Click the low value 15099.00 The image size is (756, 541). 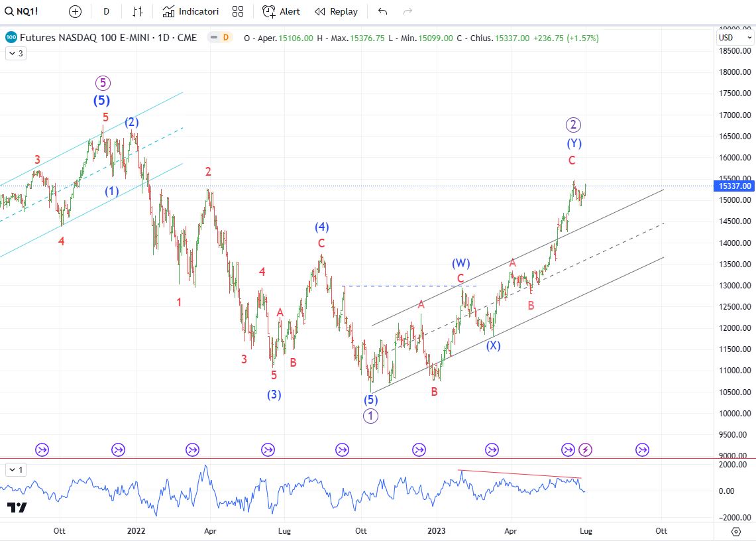click(x=435, y=38)
